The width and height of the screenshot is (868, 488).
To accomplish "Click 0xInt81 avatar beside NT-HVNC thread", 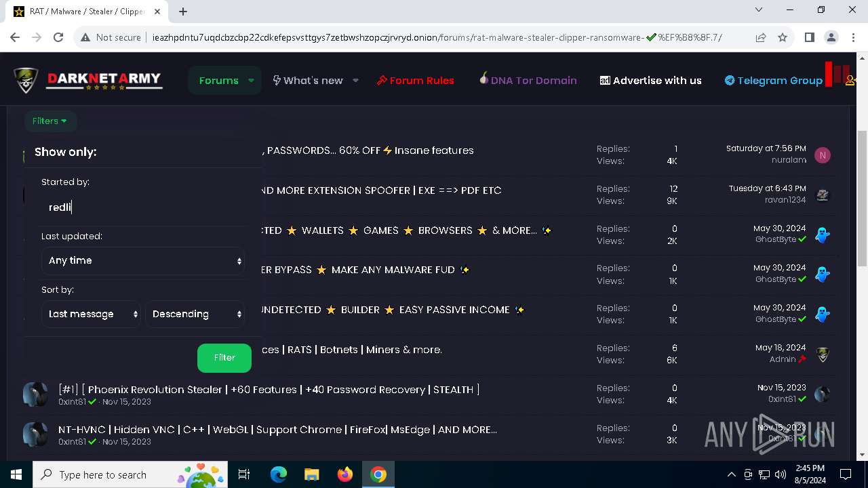I will pos(35,434).
